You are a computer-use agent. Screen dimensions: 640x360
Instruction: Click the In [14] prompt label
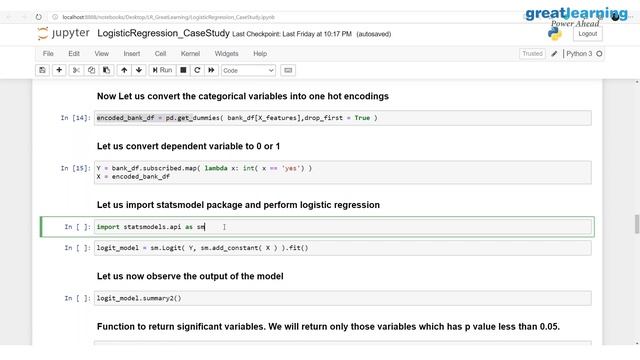click(75, 118)
